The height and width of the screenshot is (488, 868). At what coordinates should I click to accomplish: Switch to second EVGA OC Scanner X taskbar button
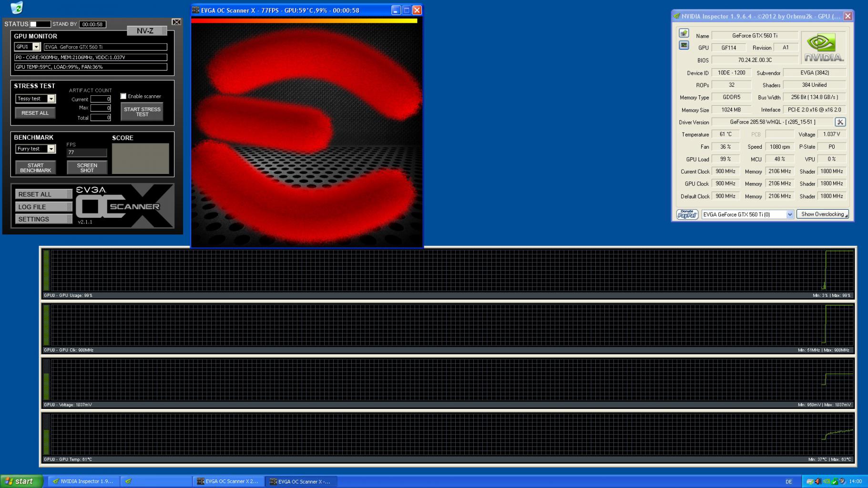click(301, 481)
